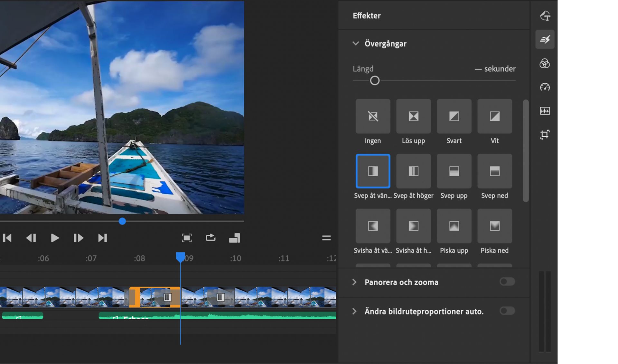Screen dimensions: 618x364
Task: Toggle Ändra bildruteproportioner auto. switch
Action: 507,311
